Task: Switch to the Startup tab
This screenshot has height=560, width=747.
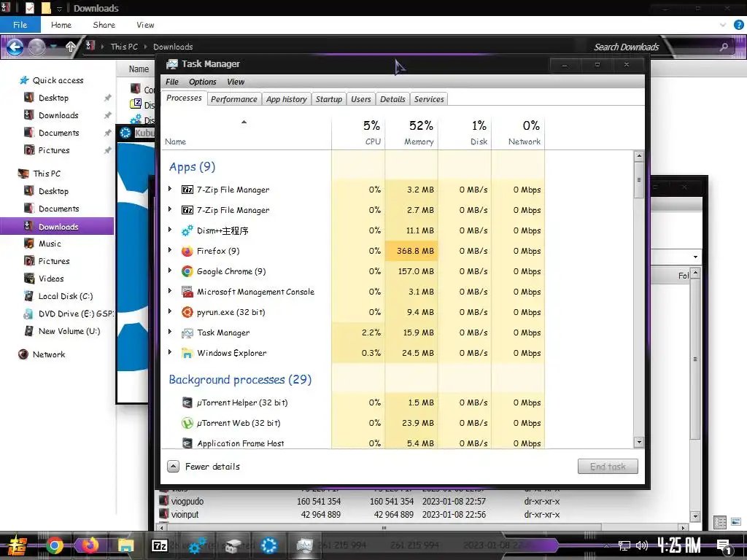Action: tap(329, 99)
